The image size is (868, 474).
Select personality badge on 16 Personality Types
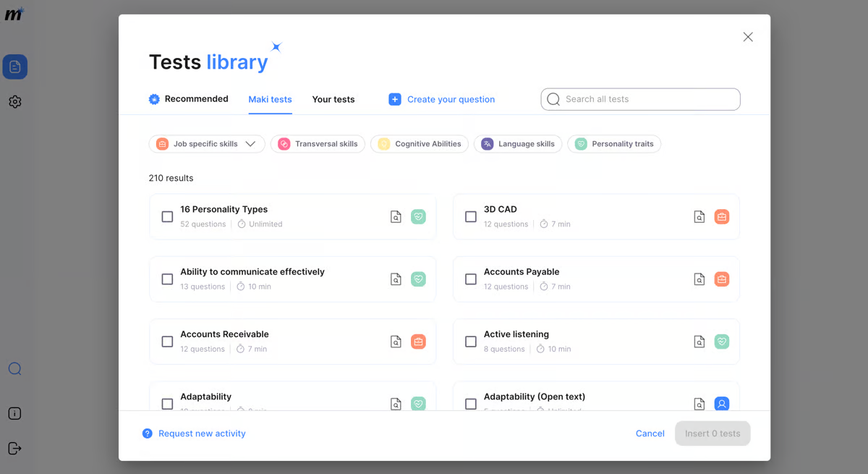(x=418, y=216)
